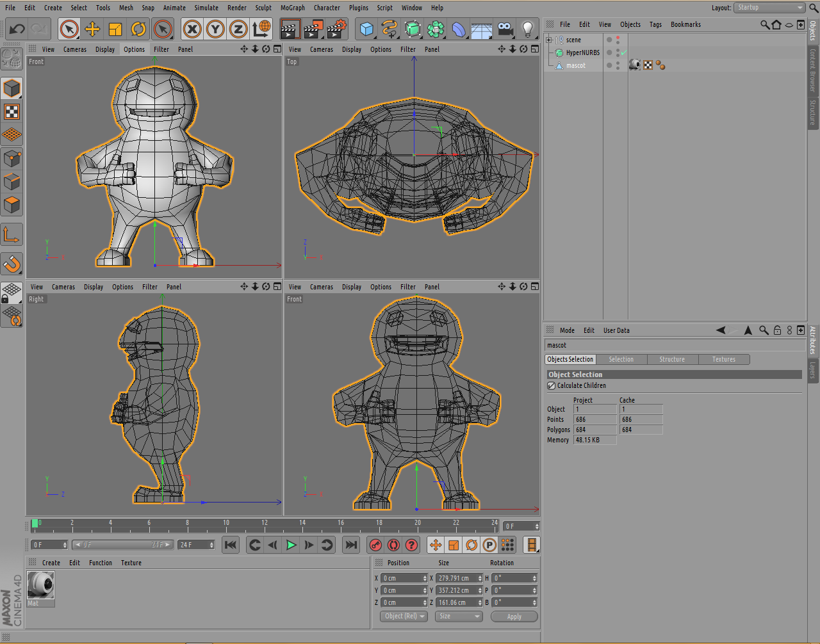Image resolution: width=820 pixels, height=644 pixels.
Task: Click the keyframe record Position icon
Action: pos(436,545)
